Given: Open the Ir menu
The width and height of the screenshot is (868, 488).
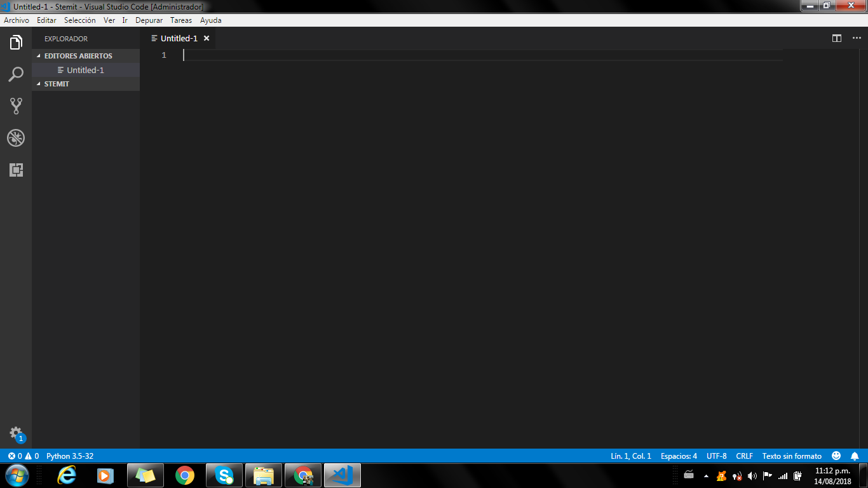Looking at the screenshot, I should pos(125,20).
